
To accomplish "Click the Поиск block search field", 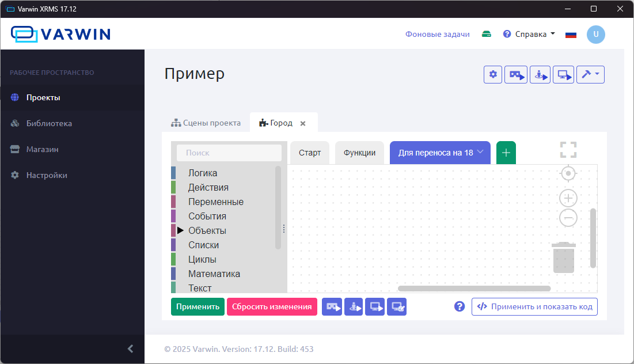I will click(x=229, y=153).
